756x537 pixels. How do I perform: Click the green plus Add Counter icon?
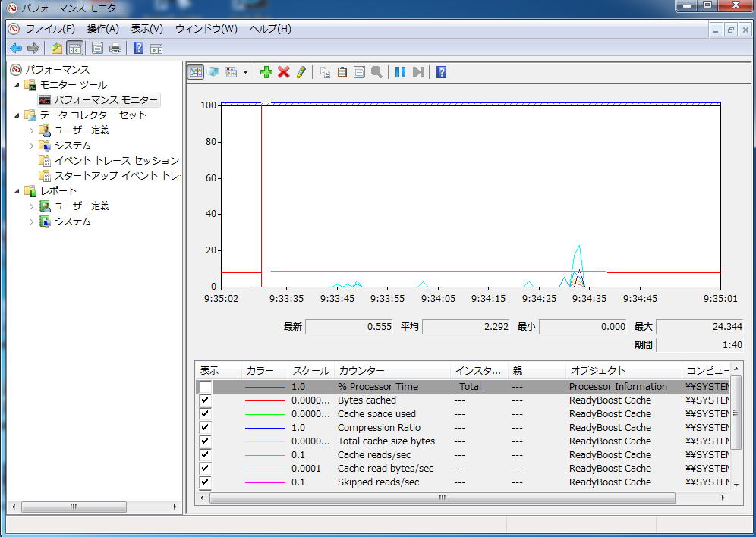266,72
